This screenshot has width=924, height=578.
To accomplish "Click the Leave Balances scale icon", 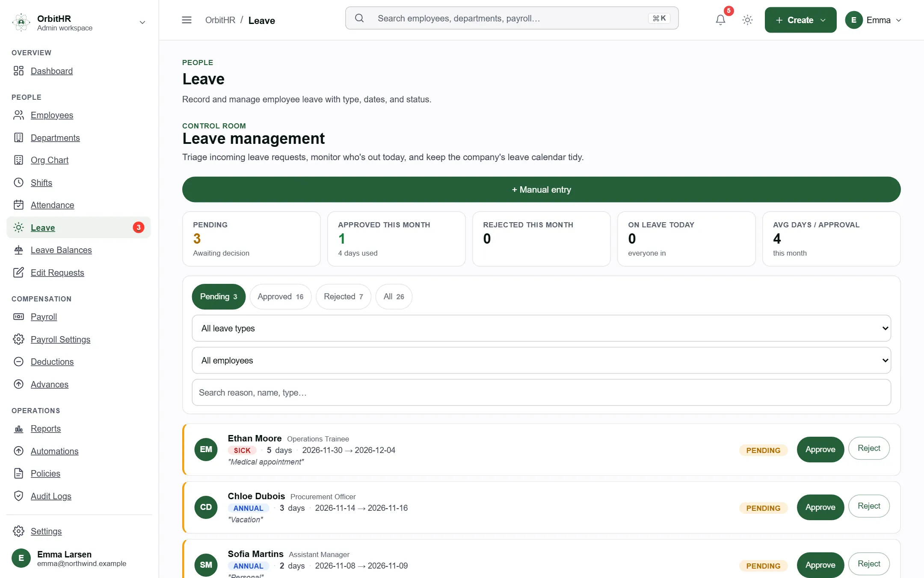I will point(18,250).
